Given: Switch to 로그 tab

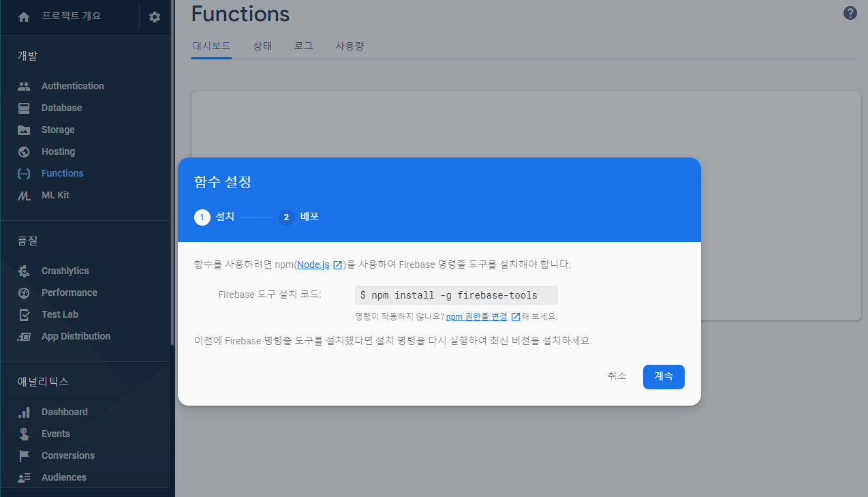Looking at the screenshot, I should point(304,46).
